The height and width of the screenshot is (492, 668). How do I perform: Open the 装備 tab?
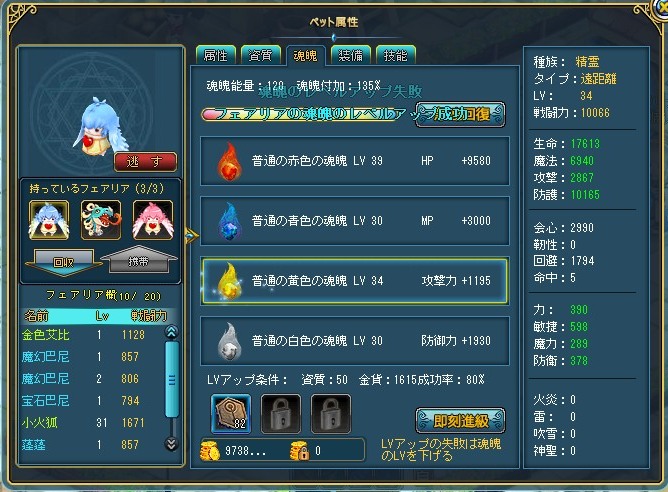(351, 55)
